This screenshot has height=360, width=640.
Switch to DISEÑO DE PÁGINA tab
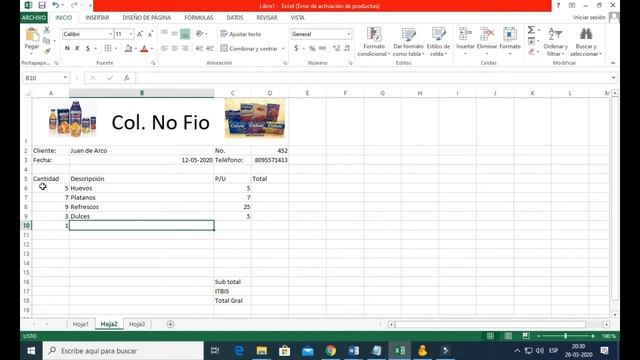pyautogui.click(x=147, y=18)
